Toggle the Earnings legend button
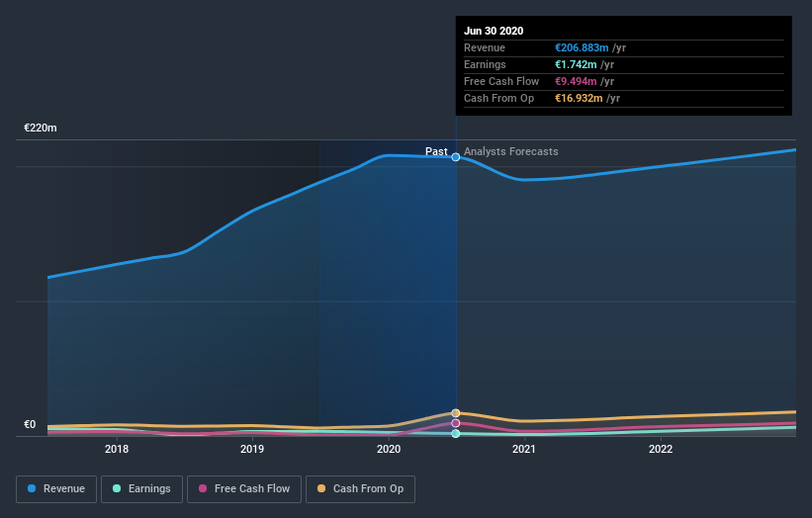This screenshot has height=518, width=812. pyautogui.click(x=141, y=489)
